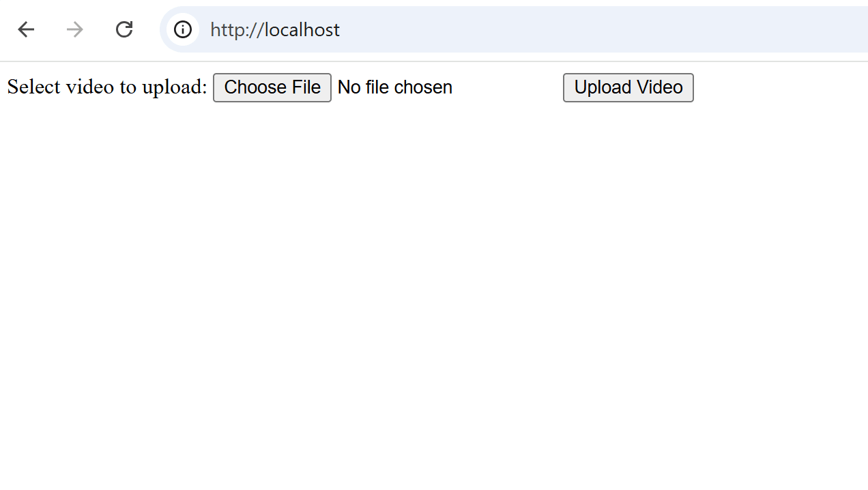This screenshot has width=868, height=490.
Task: Click the circled "i" beside the URL
Action: [182, 29]
